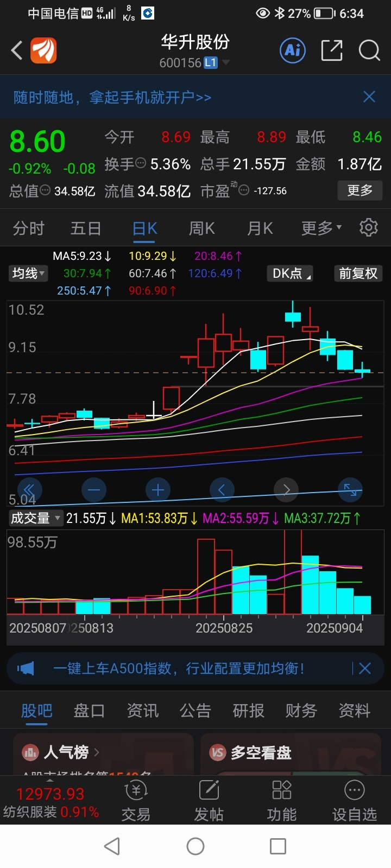
Task: Open stock search magnifier icon
Action: point(369,50)
